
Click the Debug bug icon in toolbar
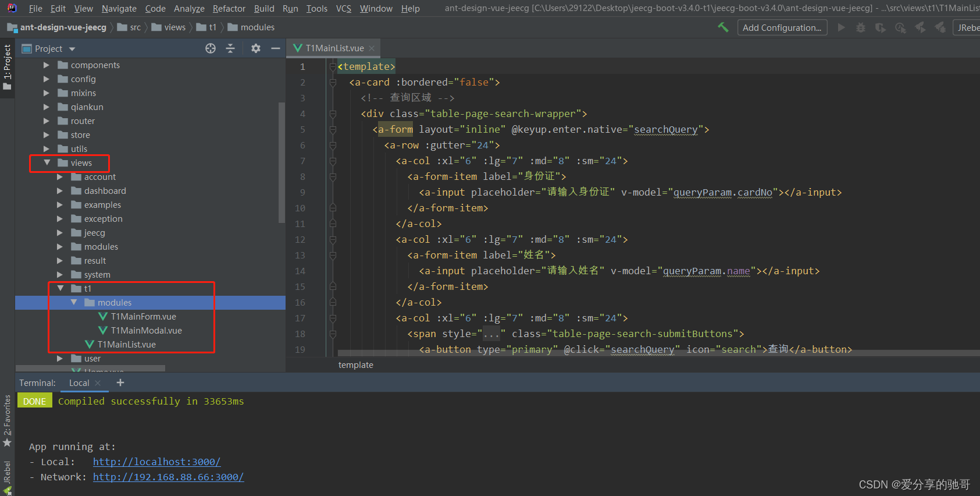tap(861, 27)
